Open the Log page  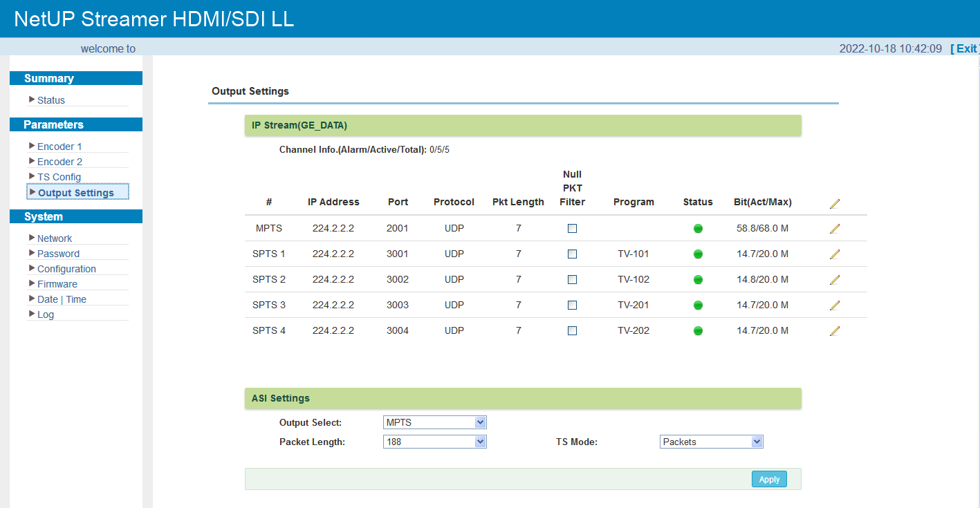[46, 314]
